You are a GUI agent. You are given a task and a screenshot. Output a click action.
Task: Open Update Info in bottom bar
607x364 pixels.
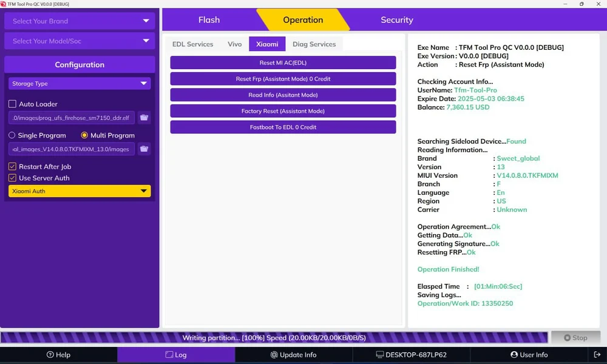(293, 355)
